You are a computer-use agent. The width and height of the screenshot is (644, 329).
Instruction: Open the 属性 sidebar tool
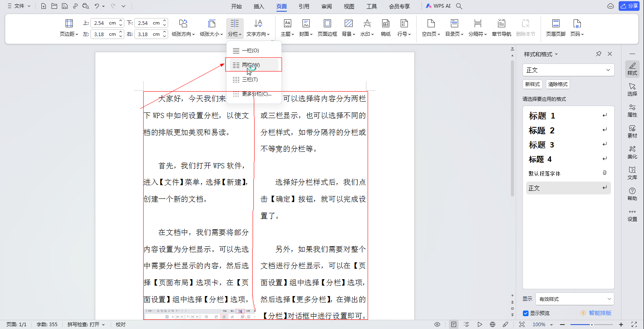tap(632, 110)
